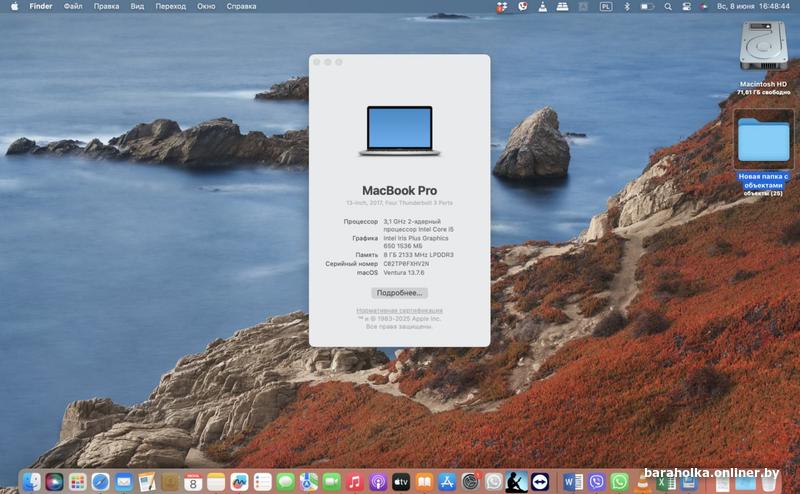Open the Messages app icon
Viewport: 800px width, 494px height.
click(x=285, y=482)
